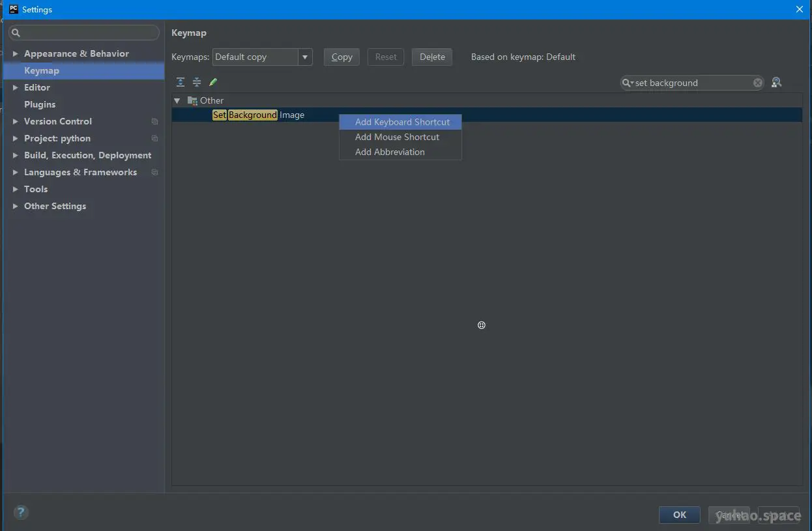
Task: Select the Plugins settings entry
Action: tap(39, 104)
